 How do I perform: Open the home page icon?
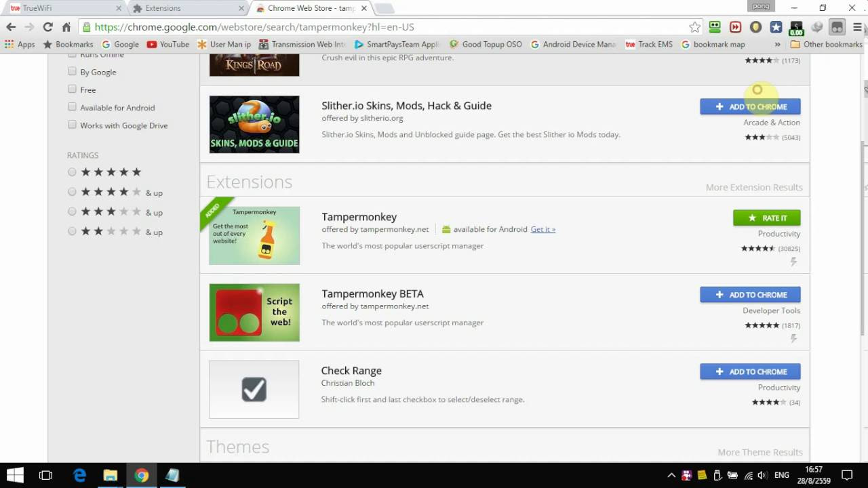pyautogui.click(x=66, y=27)
